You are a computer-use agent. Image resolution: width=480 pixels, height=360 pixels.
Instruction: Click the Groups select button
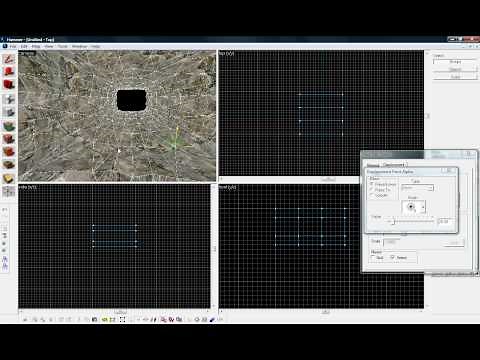click(455, 62)
